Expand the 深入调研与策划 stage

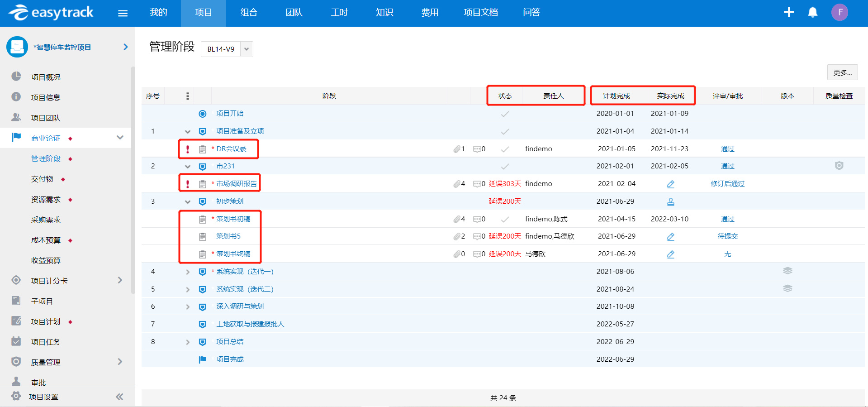pos(188,307)
